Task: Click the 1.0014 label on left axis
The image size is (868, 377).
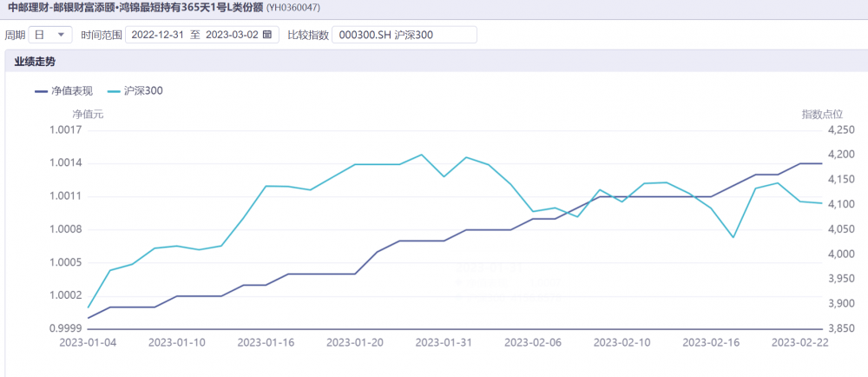Action: pos(90,163)
